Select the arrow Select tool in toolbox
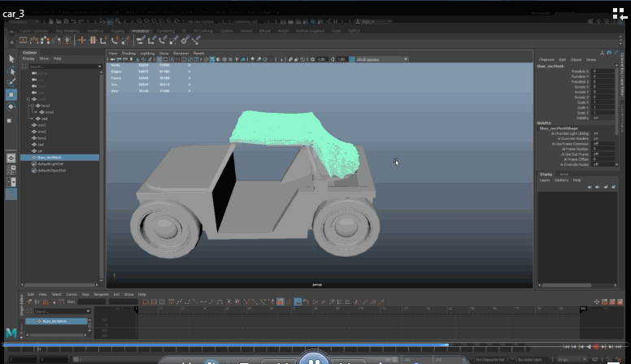 (11, 58)
